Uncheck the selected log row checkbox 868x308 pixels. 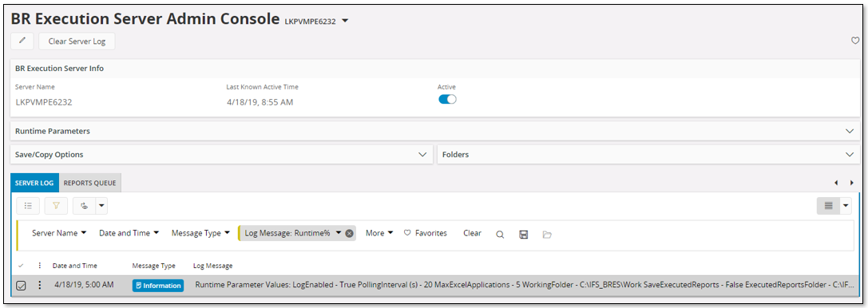coord(21,286)
